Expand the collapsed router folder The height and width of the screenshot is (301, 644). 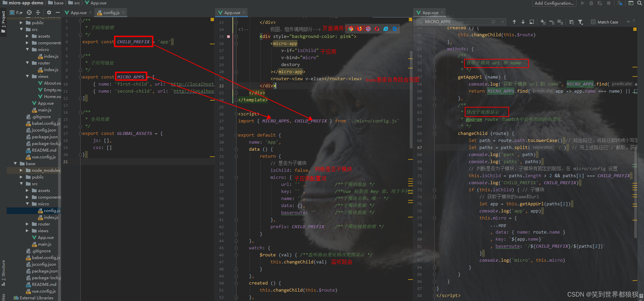(x=27, y=224)
